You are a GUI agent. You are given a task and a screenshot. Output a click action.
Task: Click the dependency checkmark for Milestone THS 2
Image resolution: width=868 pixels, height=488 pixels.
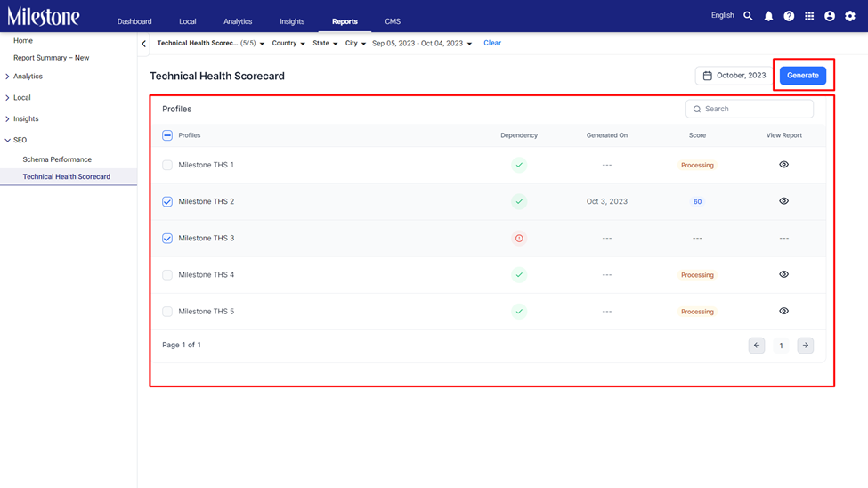[519, 201]
